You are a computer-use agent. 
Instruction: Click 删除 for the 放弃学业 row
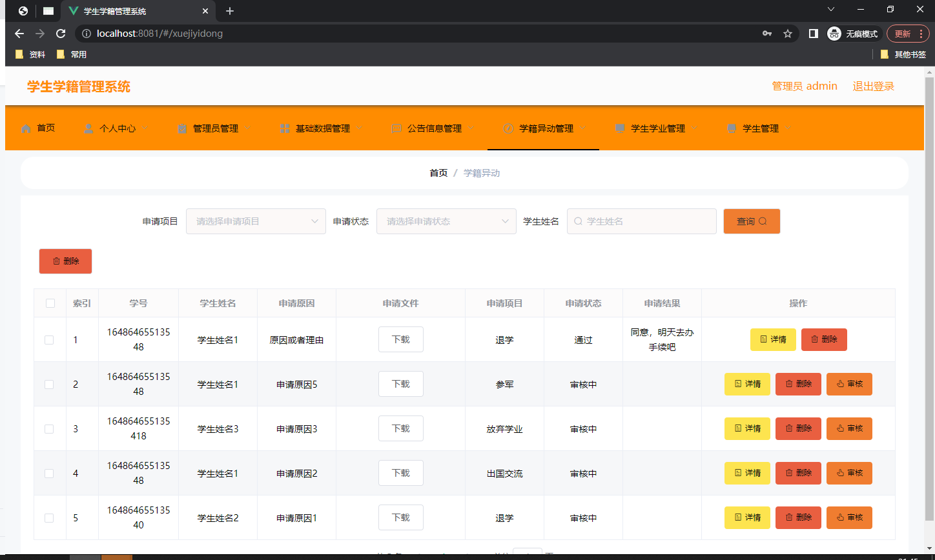798,429
